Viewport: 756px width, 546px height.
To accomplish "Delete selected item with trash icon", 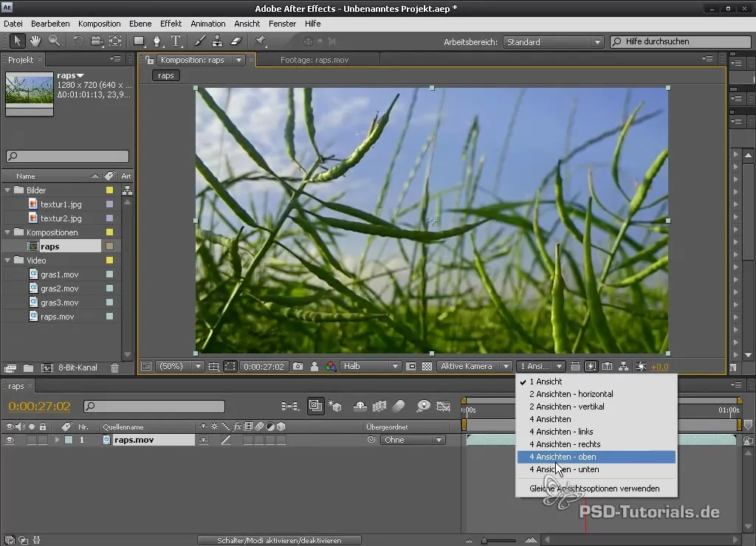I will (114, 367).
